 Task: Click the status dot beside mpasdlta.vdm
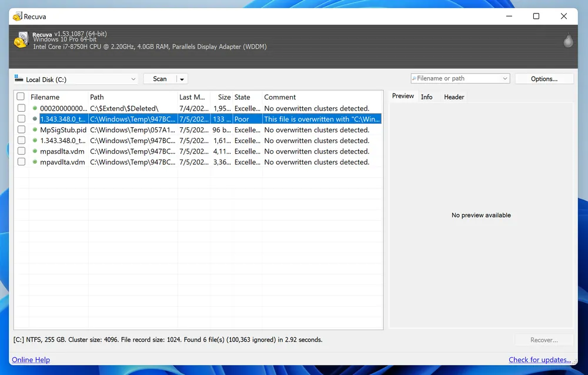pyautogui.click(x=35, y=151)
